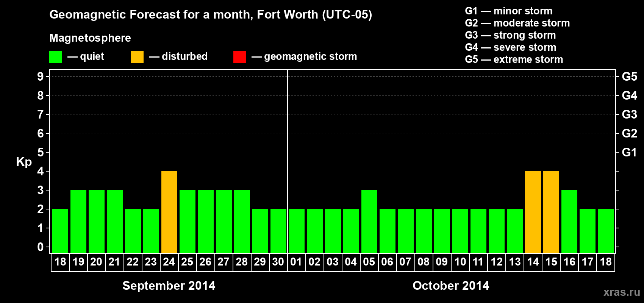This screenshot has width=644, height=303.
Task: Click the 'G2' right axis label
Action: click(630, 133)
